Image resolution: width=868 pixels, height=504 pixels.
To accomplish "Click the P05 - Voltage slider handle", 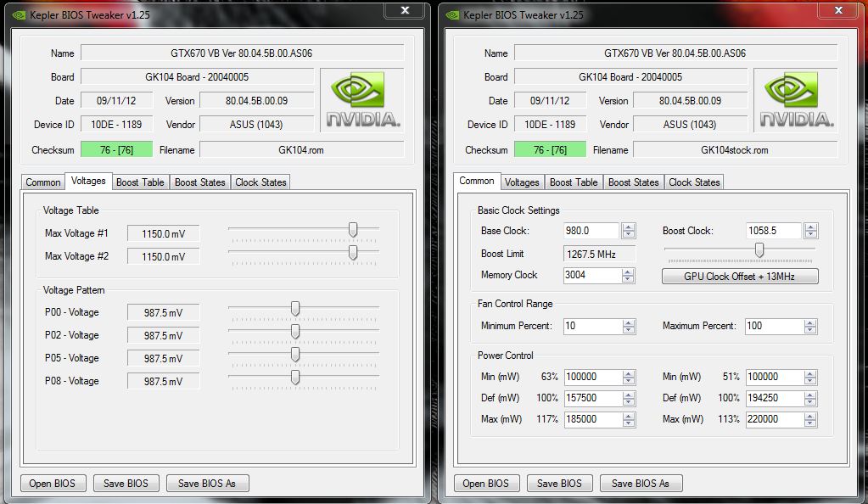I will [295, 355].
